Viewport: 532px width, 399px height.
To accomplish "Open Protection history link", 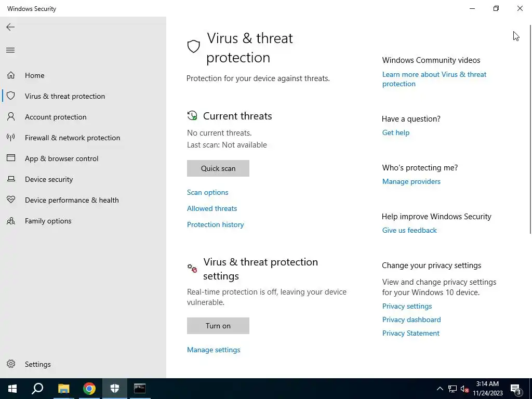I will coord(216,224).
